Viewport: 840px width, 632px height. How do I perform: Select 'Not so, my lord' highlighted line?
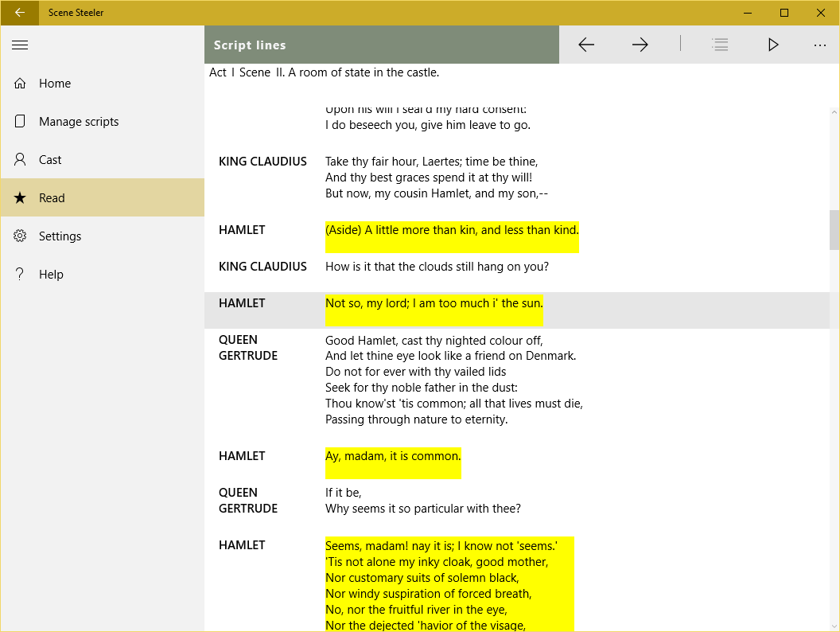coord(434,310)
